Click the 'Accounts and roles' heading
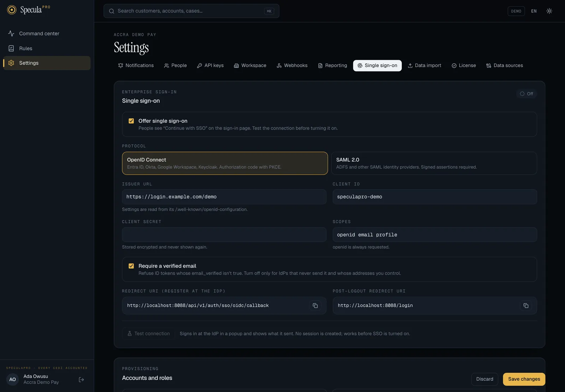The height and width of the screenshot is (392, 565). 147,378
